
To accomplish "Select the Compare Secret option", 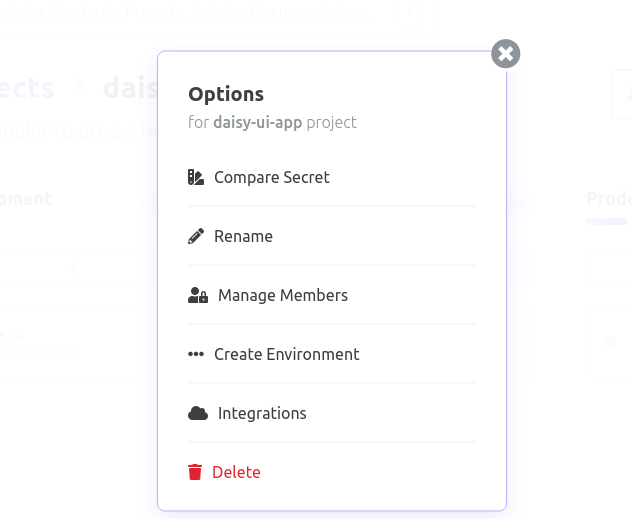I will pyautogui.click(x=272, y=178).
